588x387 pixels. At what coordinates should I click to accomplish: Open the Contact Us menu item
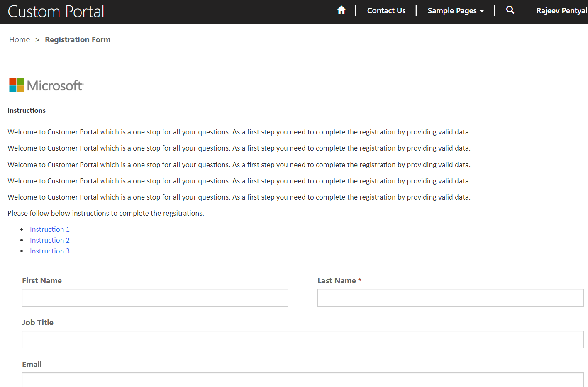point(386,10)
